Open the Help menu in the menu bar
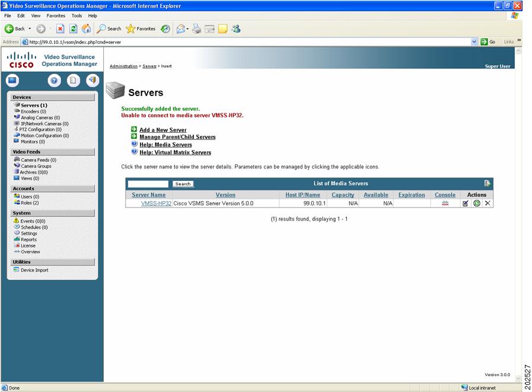The height and width of the screenshot is (392, 532). tap(93, 15)
